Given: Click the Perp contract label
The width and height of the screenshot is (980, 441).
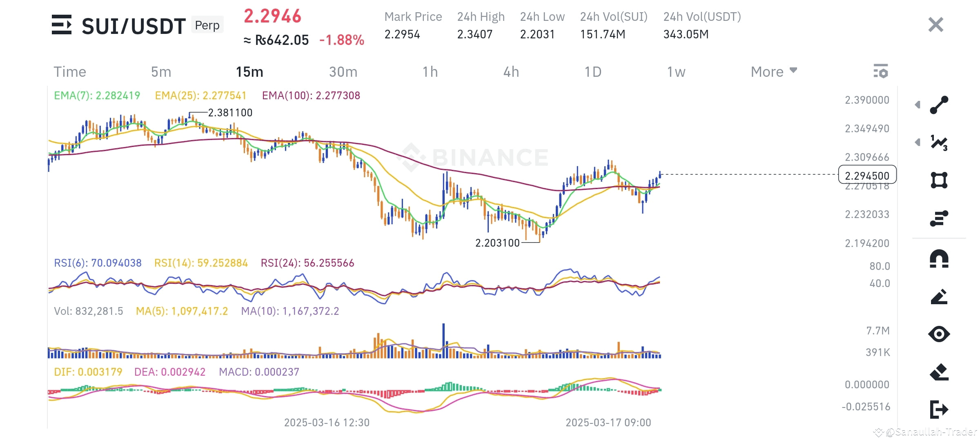Looking at the screenshot, I should pos(207,25).
